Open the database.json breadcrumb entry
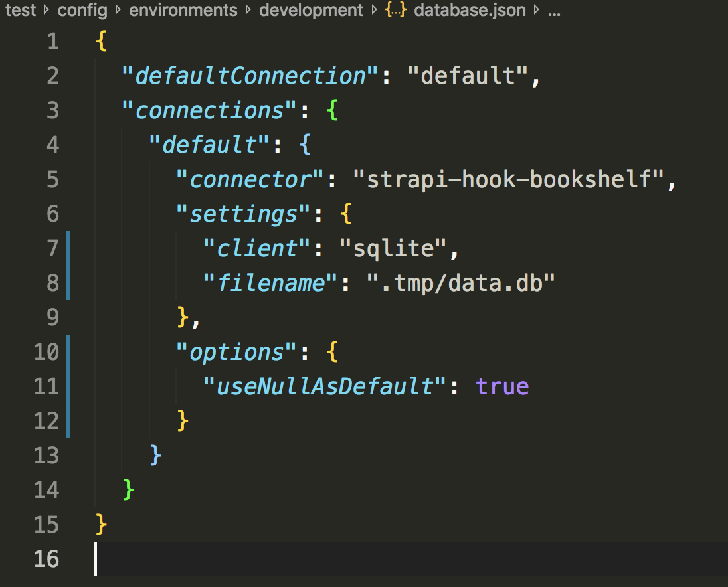728x587 pixels. tap(470, 10)
